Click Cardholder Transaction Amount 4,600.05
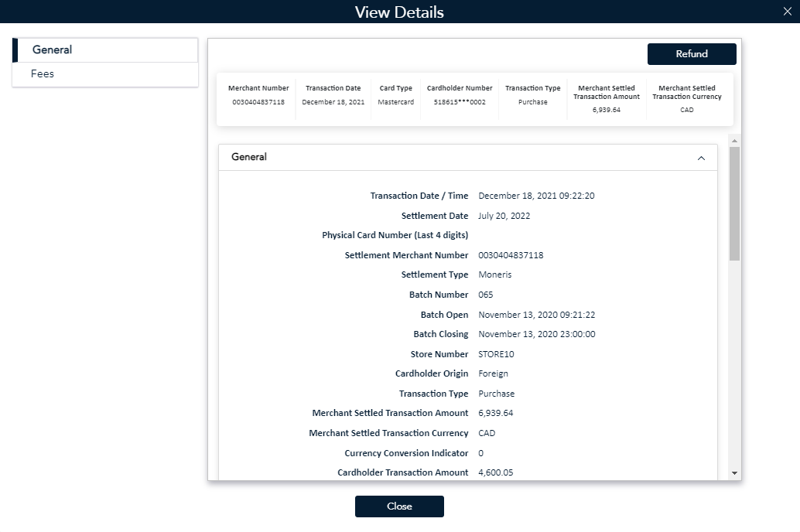Viewport: 800px width, 532px height. (495, 472)
